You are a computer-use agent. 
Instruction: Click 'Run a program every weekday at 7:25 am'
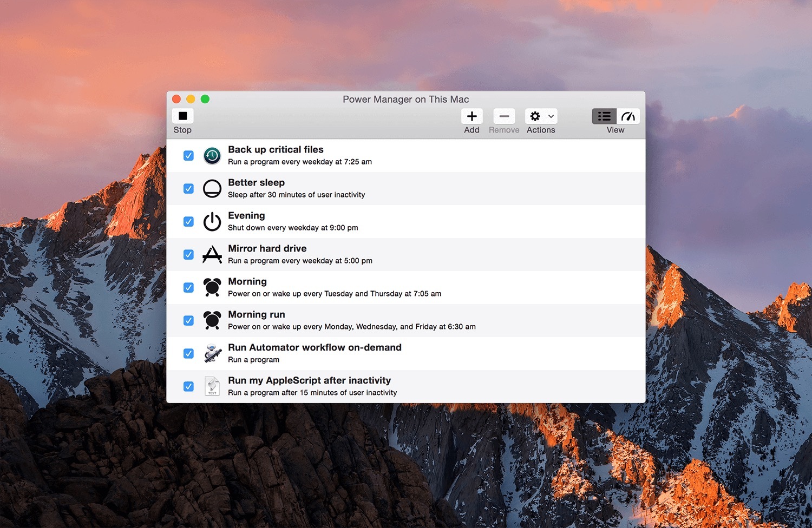(300, 162)
